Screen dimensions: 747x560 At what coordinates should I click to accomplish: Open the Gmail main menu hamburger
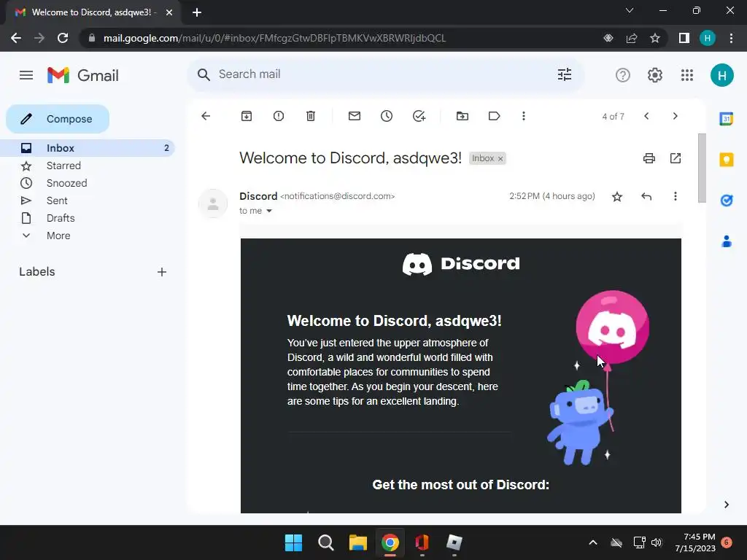[x=26, y=75]
